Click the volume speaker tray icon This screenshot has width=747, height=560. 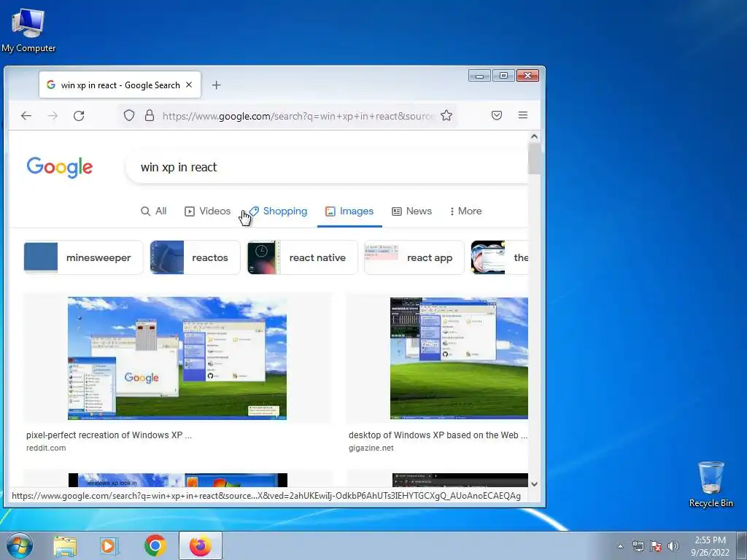[673, 546]
